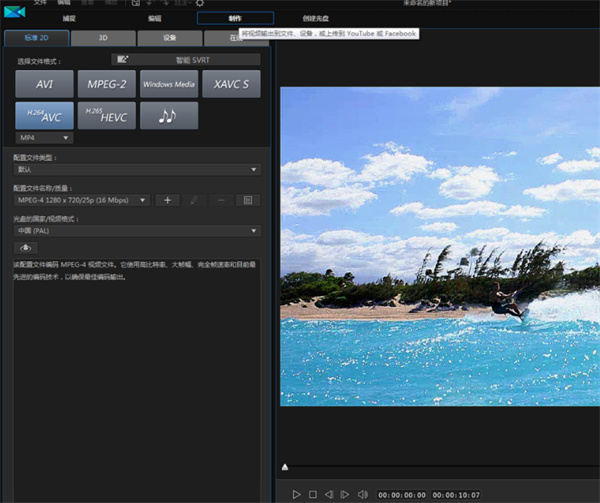Image resolution: width=600 pixels, height=503 pixels.
Task: Choose the MPEG-2 output format
Action: 105,84
